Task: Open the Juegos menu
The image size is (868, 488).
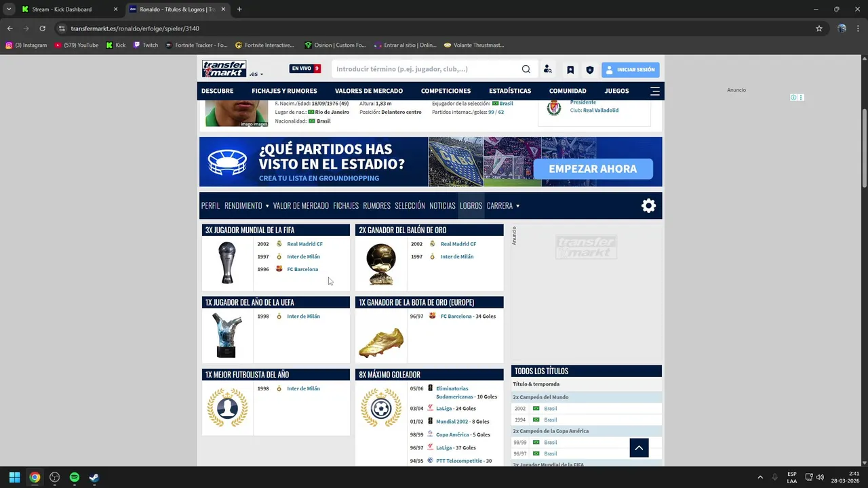Action: tap(616, 91)
